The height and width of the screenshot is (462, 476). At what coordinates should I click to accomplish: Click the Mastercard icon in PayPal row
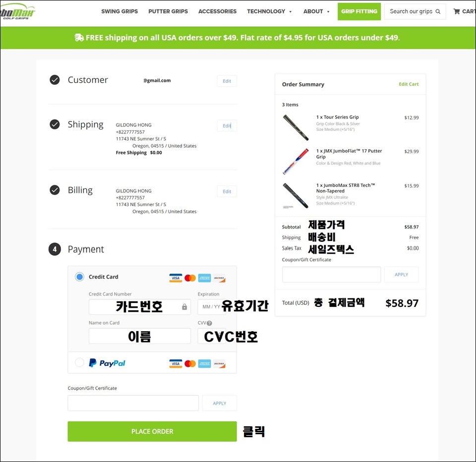(190, 364)
